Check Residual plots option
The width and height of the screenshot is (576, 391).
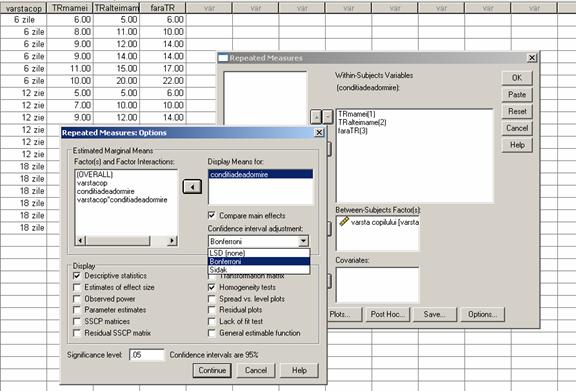click(x=212, y=310)
